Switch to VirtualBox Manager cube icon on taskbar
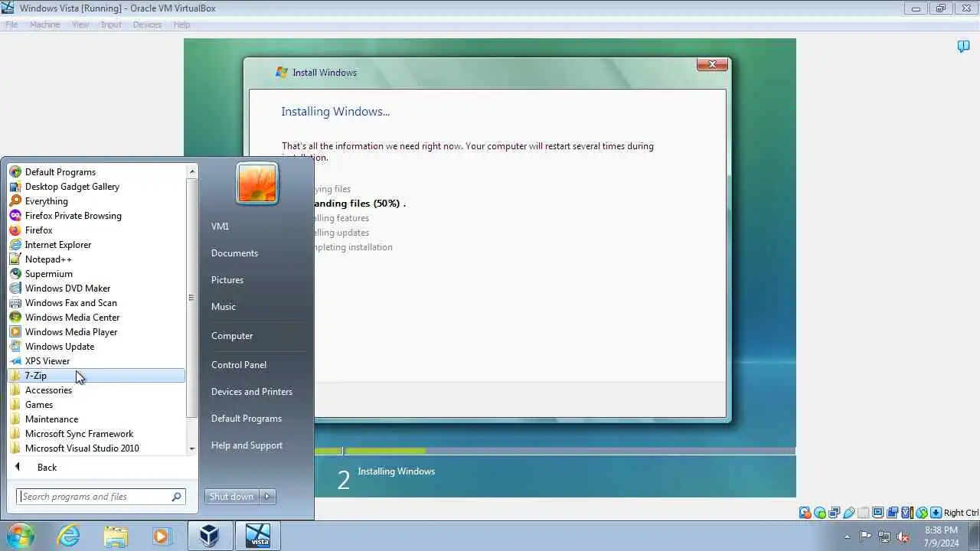Screen dimensions: 980x551 [209, 536]
